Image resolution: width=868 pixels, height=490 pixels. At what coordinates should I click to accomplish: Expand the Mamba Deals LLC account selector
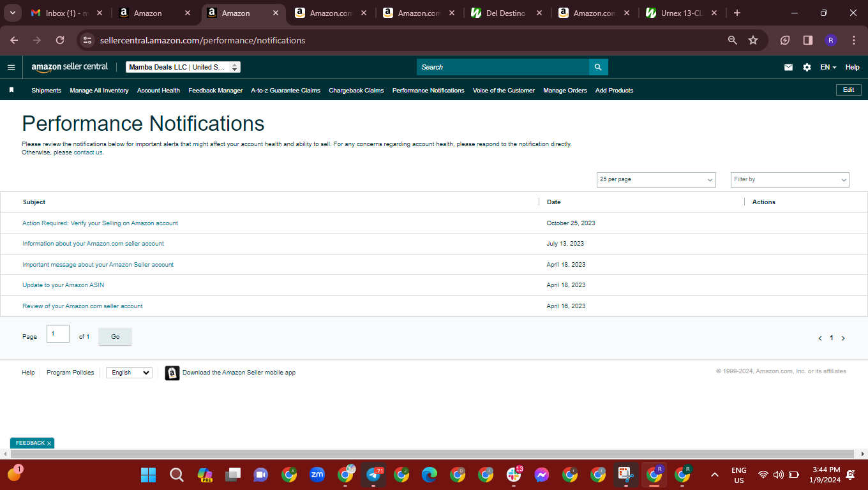tap(183, 67)
